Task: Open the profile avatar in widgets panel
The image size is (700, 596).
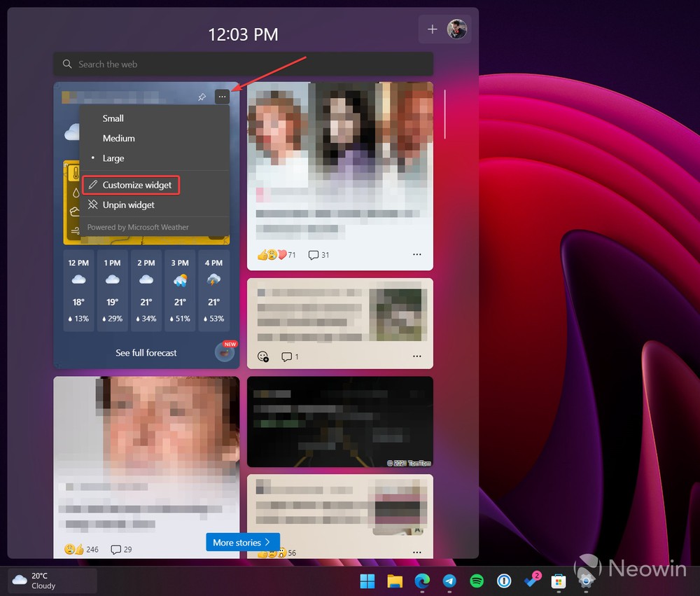Action: tap(457, 29)
